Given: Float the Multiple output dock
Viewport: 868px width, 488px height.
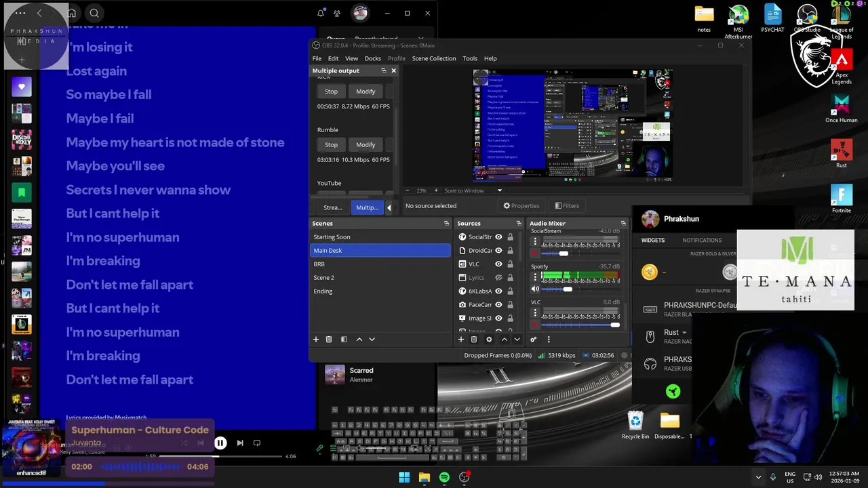Looking at the screenshot, I should (383, 70).
